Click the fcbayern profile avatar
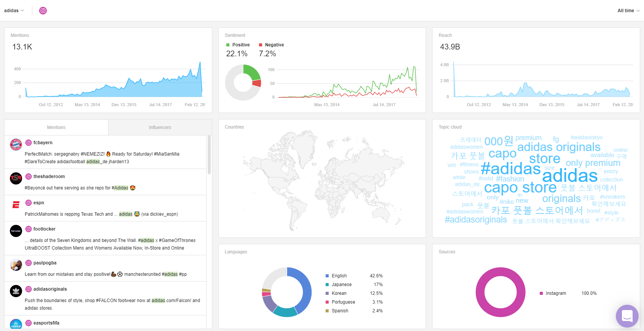 tap(16, 145)
